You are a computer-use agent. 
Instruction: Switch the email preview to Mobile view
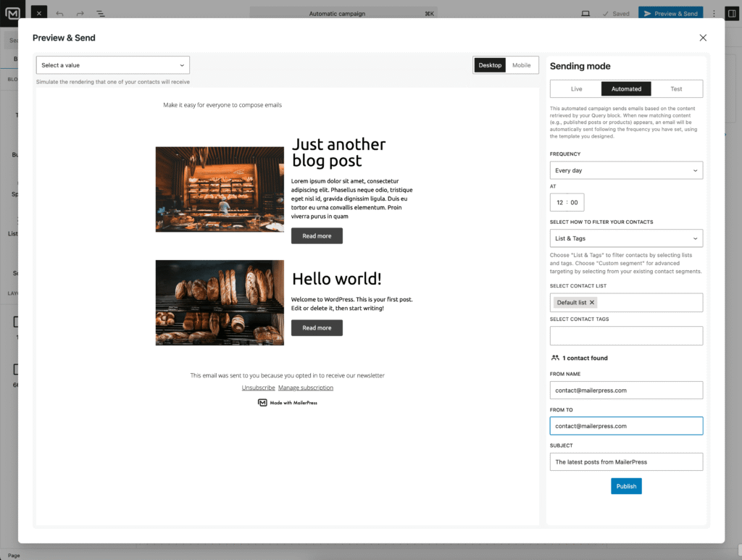(x=521, y=64)
